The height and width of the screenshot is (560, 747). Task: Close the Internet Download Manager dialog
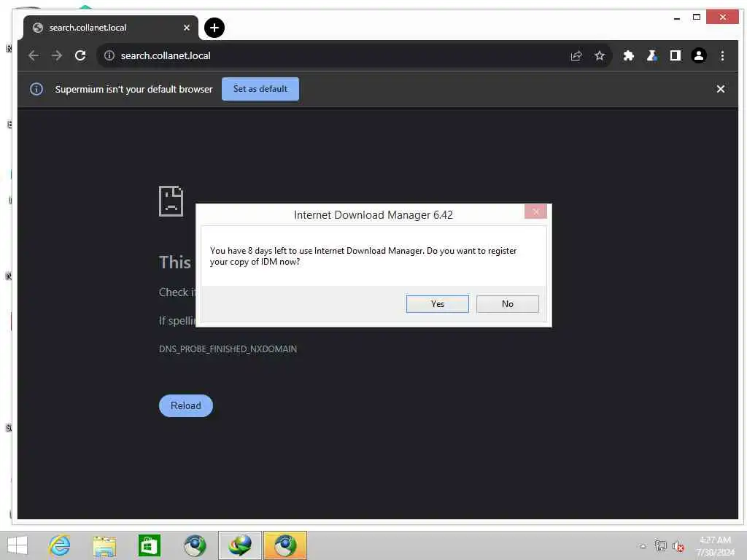535,211
